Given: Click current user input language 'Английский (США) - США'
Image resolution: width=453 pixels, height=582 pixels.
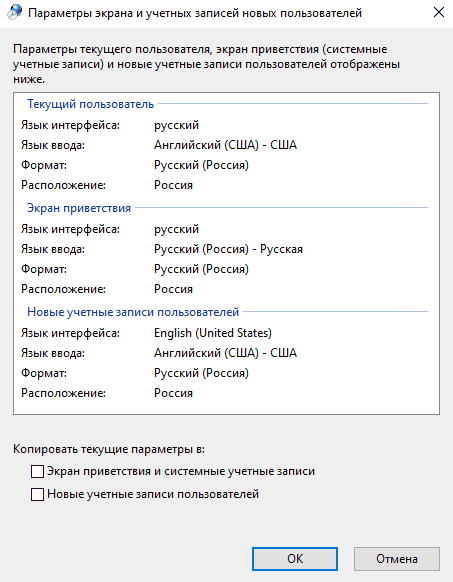Looking at the screenshot, I should 225,145.
